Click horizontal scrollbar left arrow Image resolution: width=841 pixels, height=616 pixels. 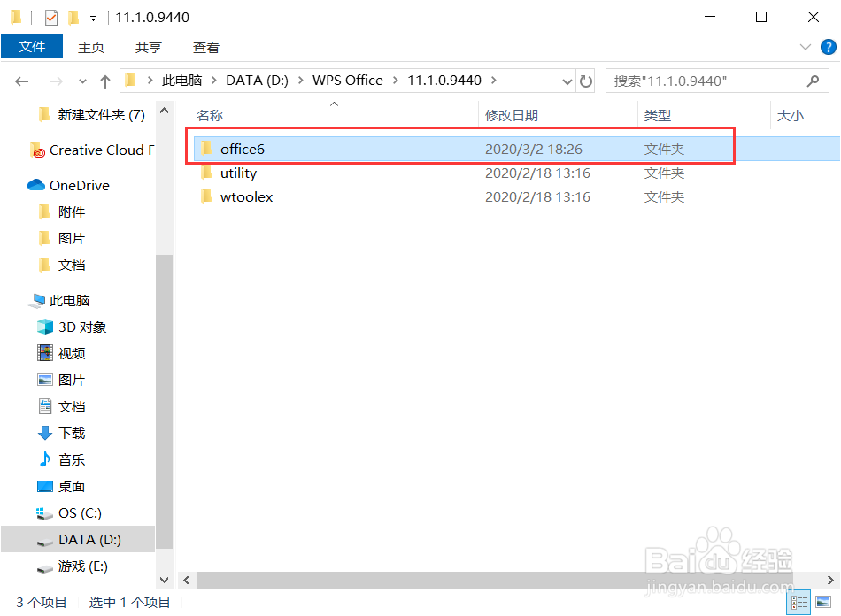pyautogui.click(x=187, y=580)
